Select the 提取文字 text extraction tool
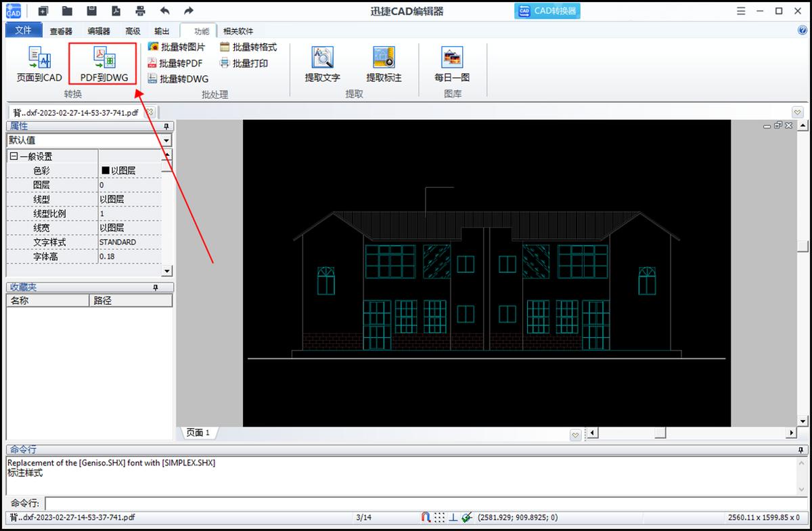 (323, 64)
